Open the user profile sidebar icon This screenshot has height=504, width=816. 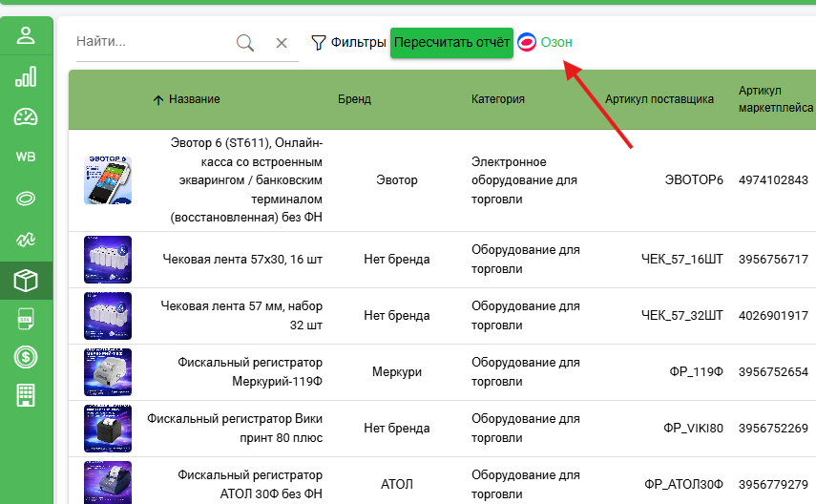click(26, 35)
